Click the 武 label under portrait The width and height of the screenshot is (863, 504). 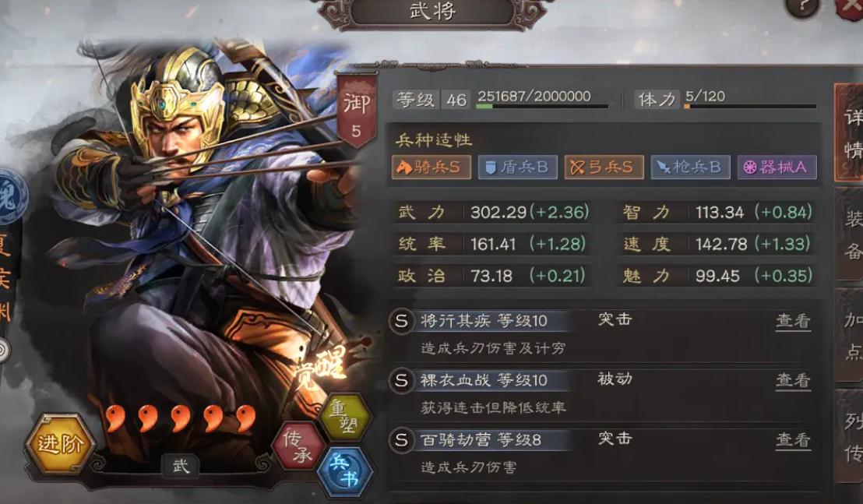[x=181, y=466]
